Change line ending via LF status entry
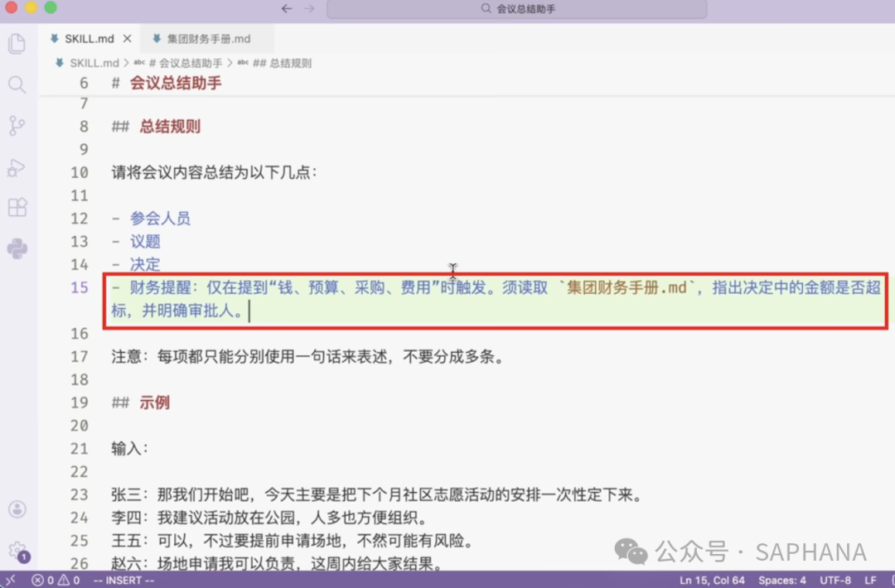Viewport: 895px width, 588px height. [870, 580]
